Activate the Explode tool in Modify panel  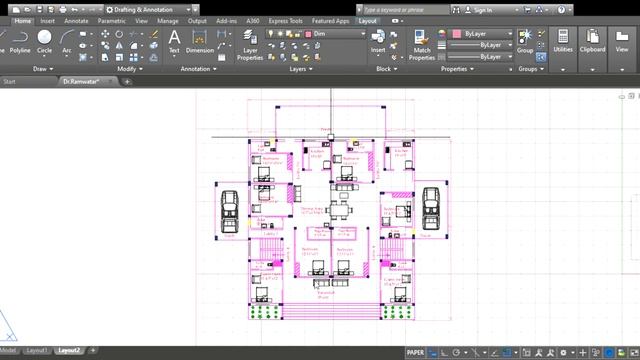[154, 46]
